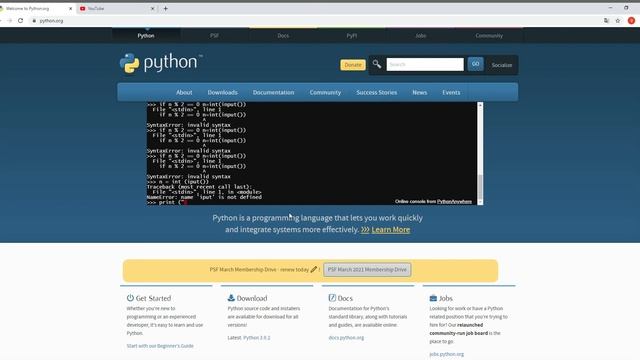Open Start with our Beginner's Guide link

coord(160,346)
